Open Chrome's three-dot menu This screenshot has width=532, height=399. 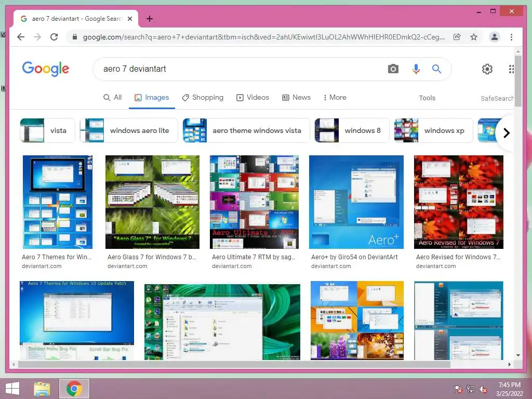click(x=511, y=37)
